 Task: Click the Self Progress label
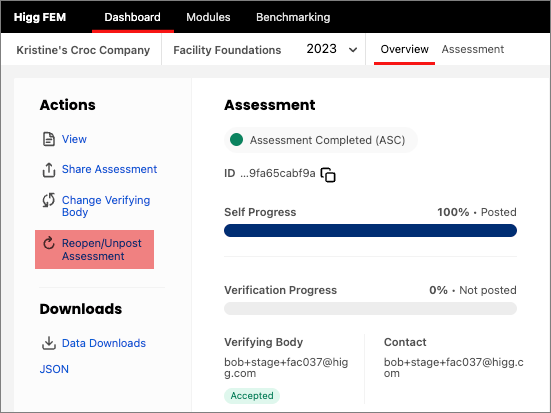pyautogui.click(x=260, y=212)
